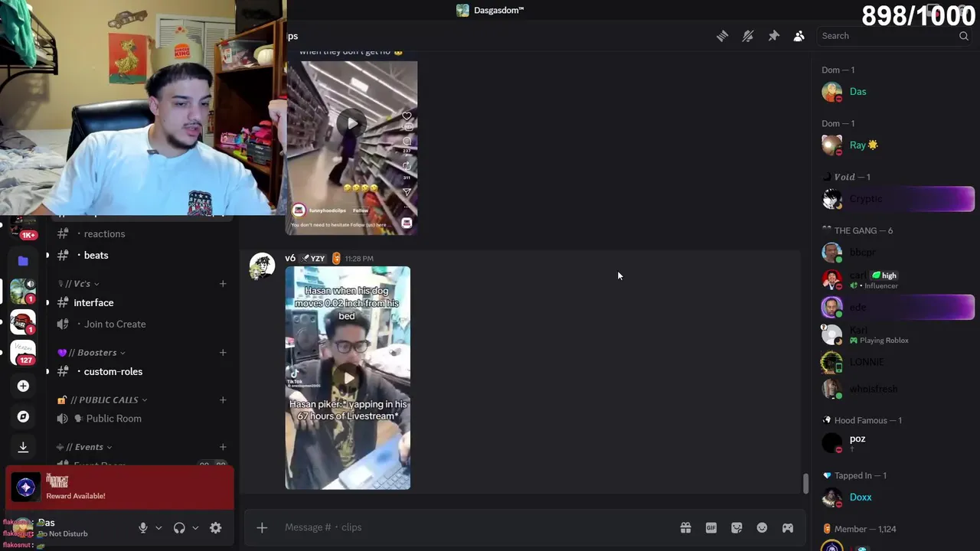Image resolution: width=980 pixels, height=551 pixels.
Task: Play the store aisle video clip
Action: [351, 122]
